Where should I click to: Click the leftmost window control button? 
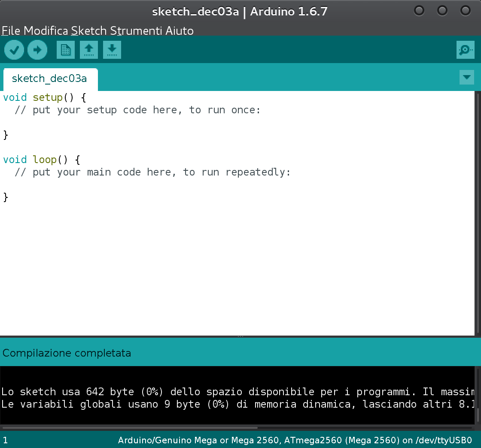[419, 11]
